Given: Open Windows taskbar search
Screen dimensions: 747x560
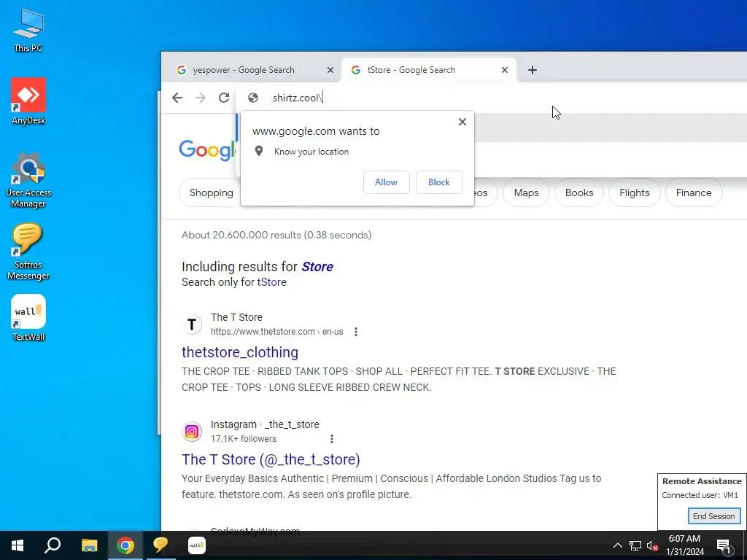Looking at the screenshot, I should (53, 545).
